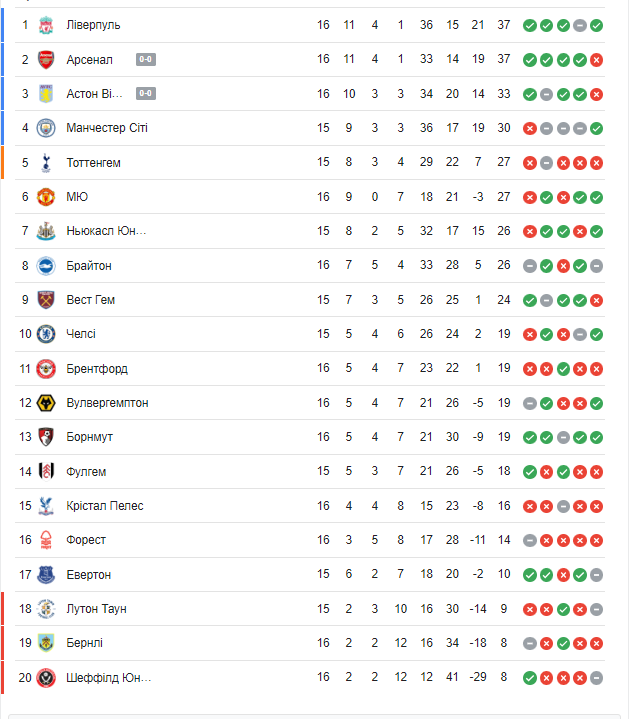Screen dimensions: 629x719
Task: Click the 0-0 live score badge beside Арсенал
Action: pos(145,60)
